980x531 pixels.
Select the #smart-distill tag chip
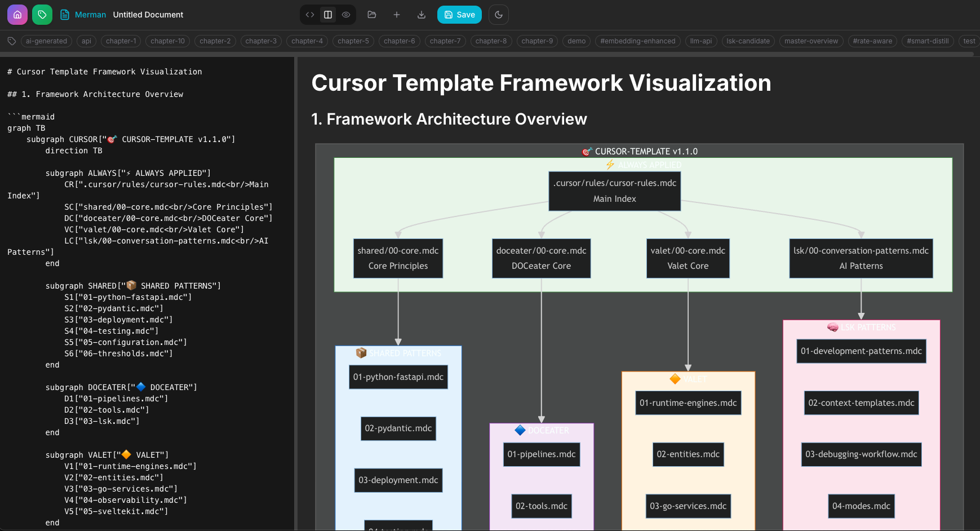tap(928, 41)
